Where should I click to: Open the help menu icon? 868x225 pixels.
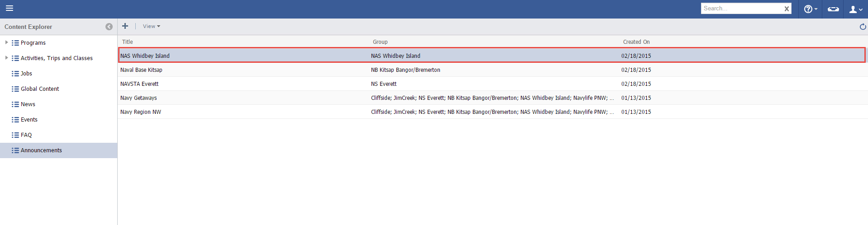tap(810, 9)
